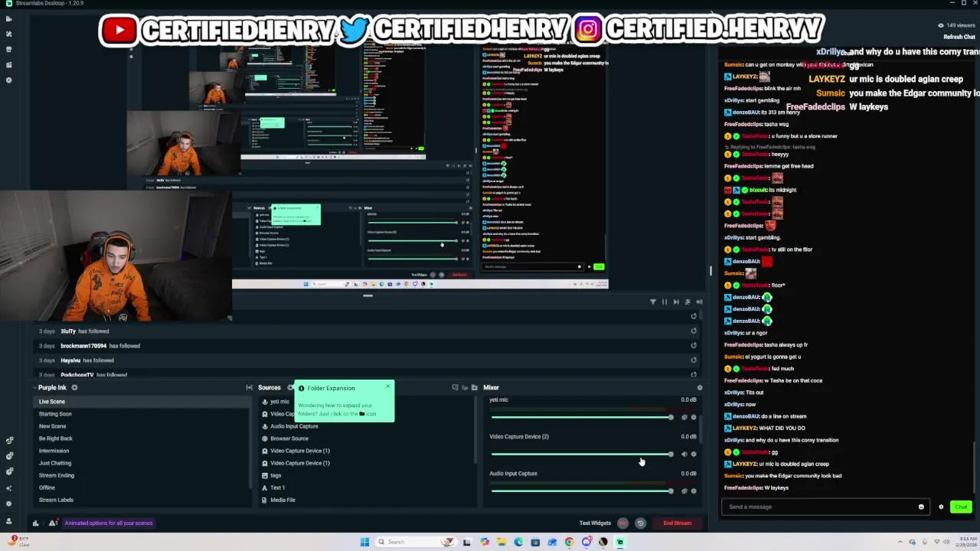The height and width of the screenshot is (551, 980).
Task: Replay the 3lulTy follow alert
Action: (694, 331)
